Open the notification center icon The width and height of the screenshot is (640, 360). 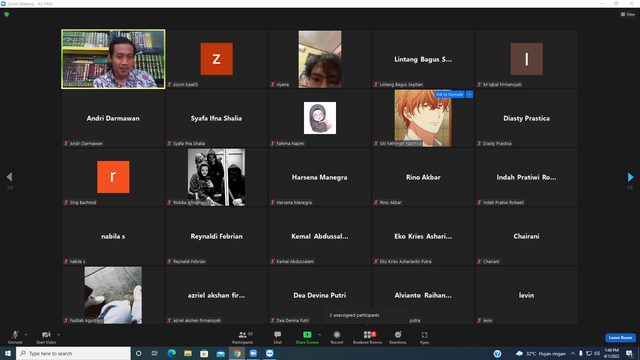[629, 353]
